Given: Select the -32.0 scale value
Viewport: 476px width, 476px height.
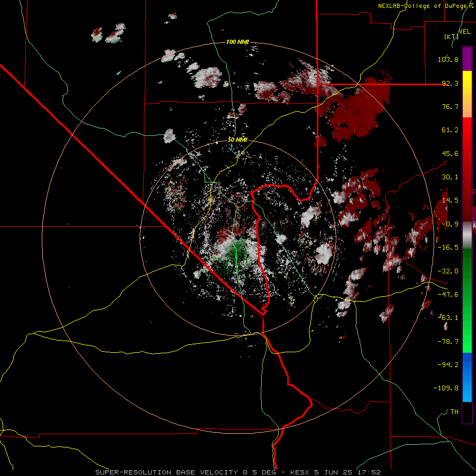Looking at the screenshot, I should pos(448,271).
